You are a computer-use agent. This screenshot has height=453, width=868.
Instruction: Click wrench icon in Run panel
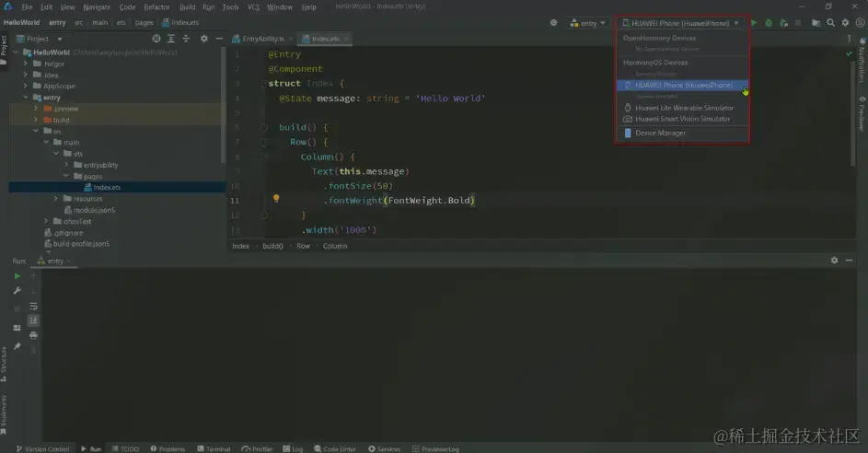tap(17, 291)
